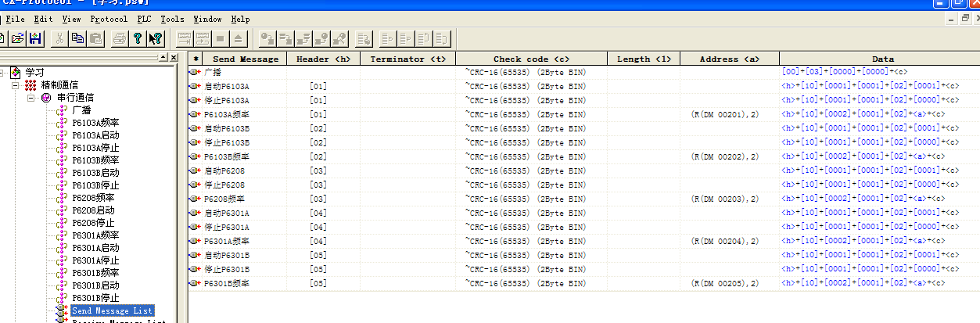Collapse the 串行通信 tree node

[32, 98]
